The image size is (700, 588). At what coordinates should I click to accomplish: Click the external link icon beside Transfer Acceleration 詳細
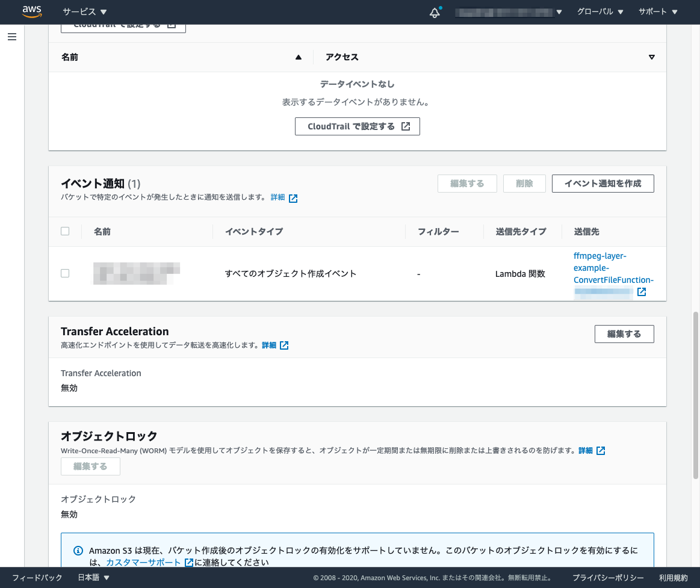[284, 345]
